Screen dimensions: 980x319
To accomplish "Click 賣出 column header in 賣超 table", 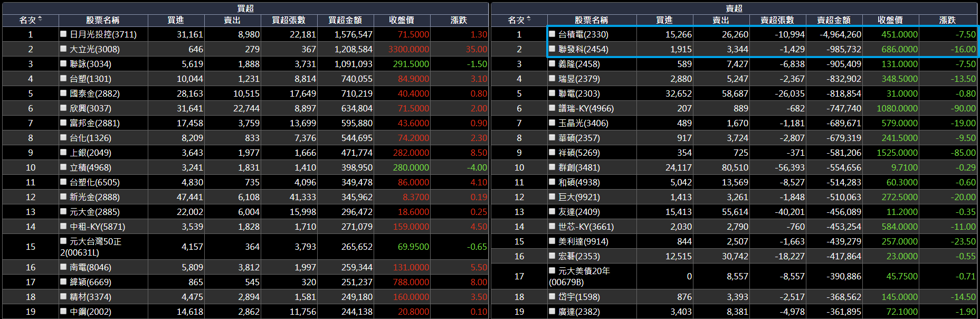I will point(721,20).
